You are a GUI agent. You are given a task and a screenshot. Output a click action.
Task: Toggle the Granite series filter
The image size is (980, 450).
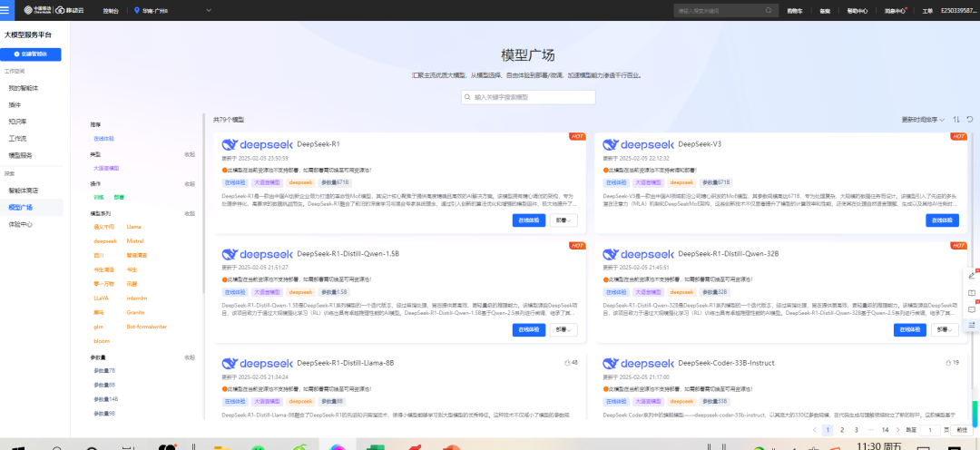[x=135, y=312]
